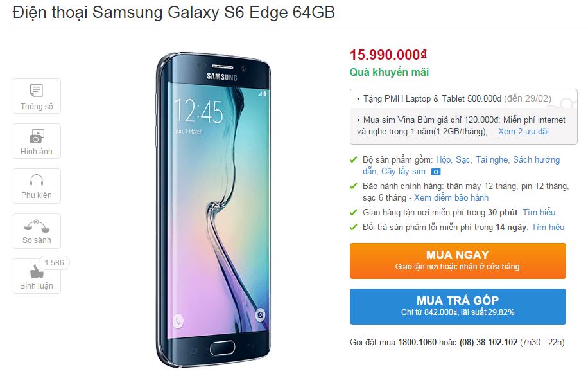Click the blue camera icon beside Cây lấy sim

coord(436,172)
